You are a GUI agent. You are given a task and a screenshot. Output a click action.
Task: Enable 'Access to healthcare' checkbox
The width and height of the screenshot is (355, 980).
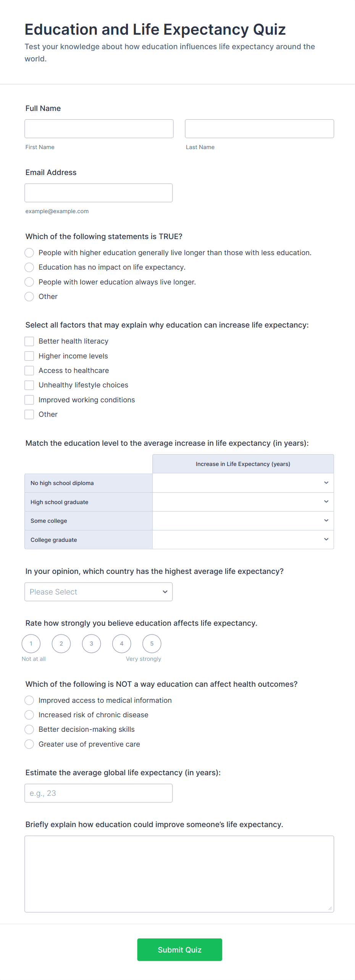tap(29, 371)
